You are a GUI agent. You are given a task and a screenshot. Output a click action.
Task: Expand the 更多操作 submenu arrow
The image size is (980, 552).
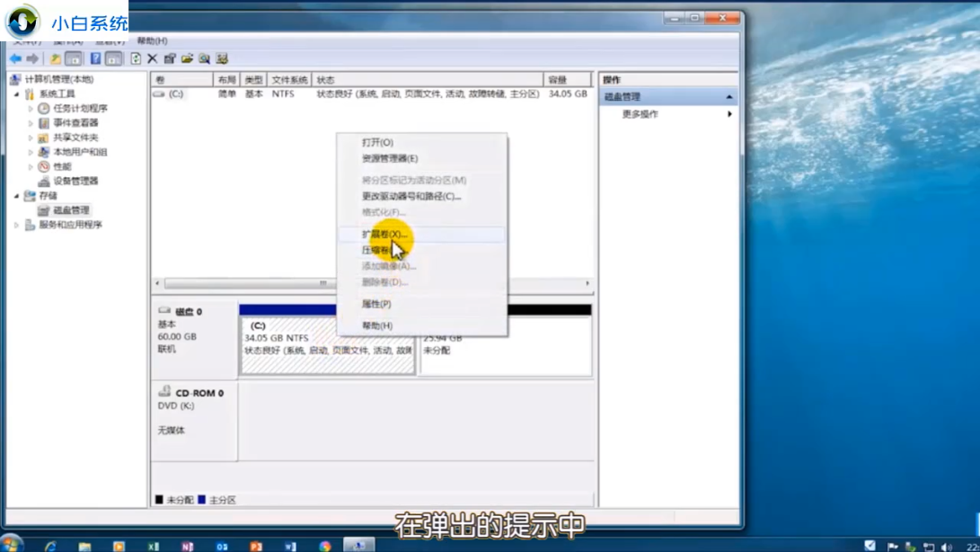pyautogui.click(x=729, y=114)
